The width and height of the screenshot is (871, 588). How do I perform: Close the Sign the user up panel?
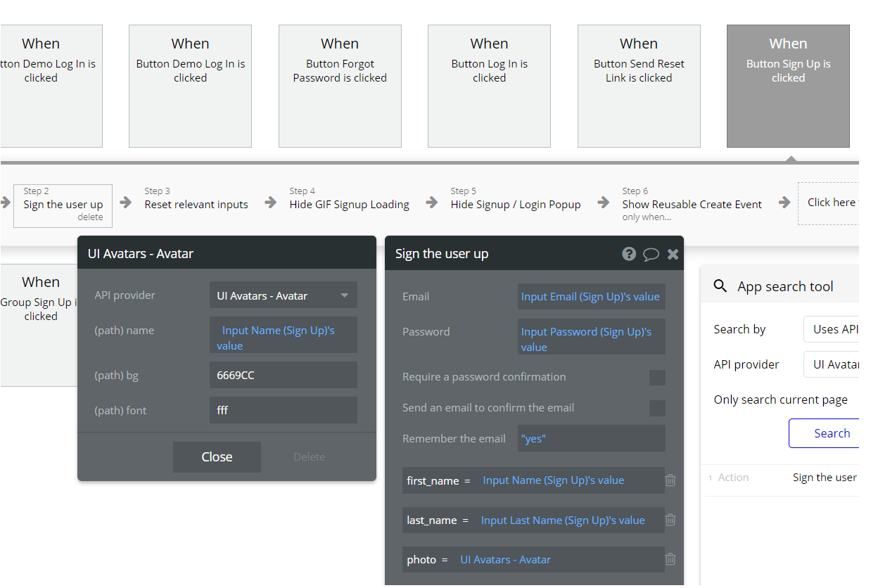pyautogui.click(x=673, y=254)
